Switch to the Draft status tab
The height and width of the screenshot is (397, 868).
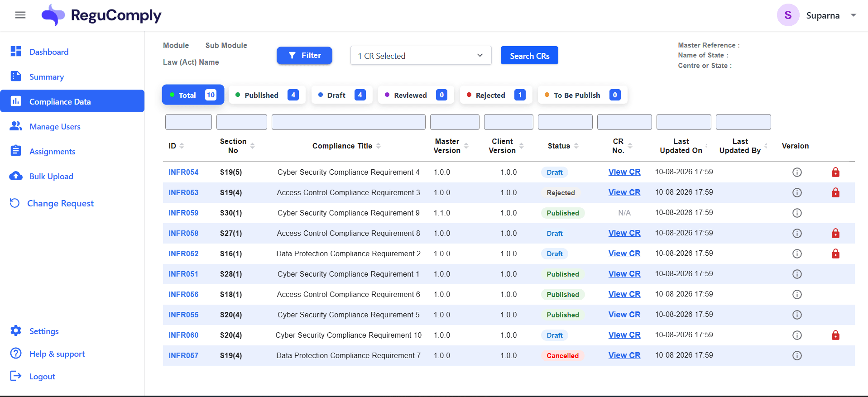[x=342, y=95]
